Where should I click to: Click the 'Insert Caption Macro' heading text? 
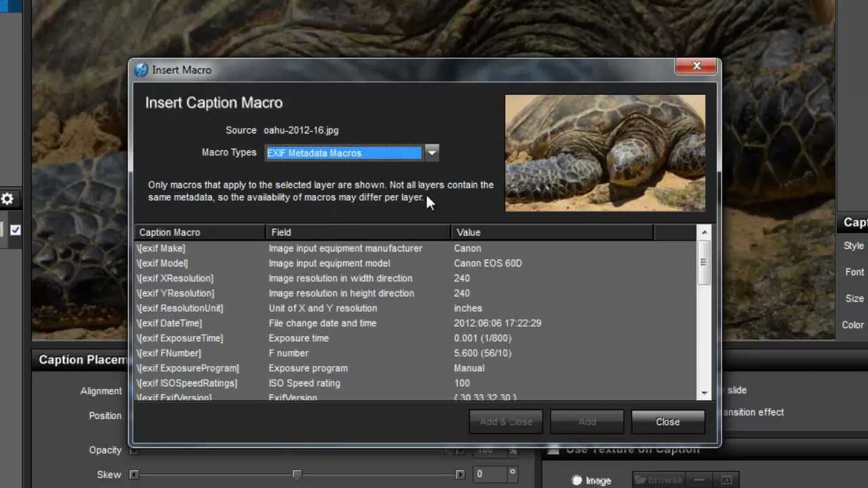214,103
